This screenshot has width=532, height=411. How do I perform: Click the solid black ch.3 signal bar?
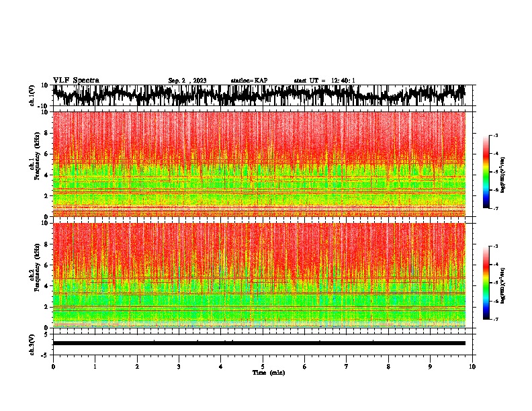coord(259,343)
